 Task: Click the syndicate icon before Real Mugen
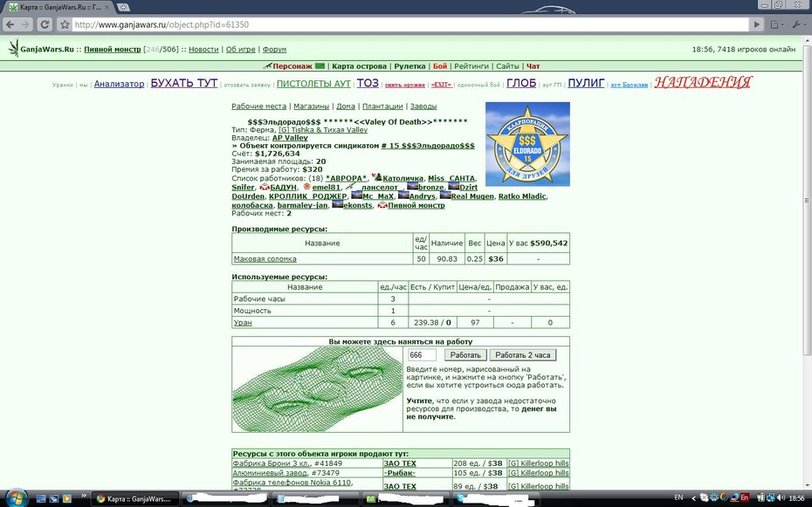click(445, 195)
